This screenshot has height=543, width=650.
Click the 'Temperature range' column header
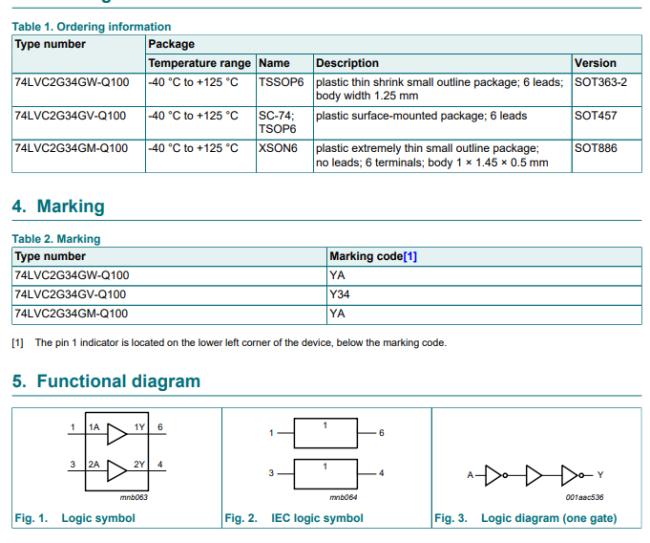click(x=199, y=62)
